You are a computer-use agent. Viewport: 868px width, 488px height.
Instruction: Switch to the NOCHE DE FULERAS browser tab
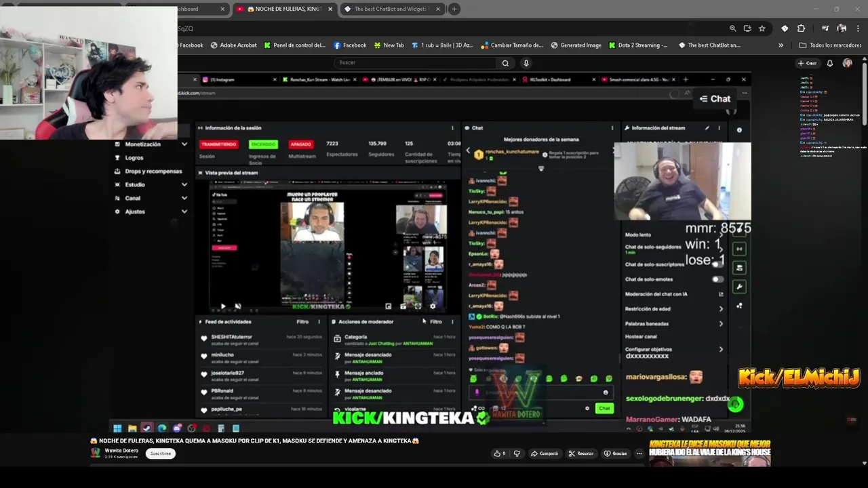tap(285, 9)
